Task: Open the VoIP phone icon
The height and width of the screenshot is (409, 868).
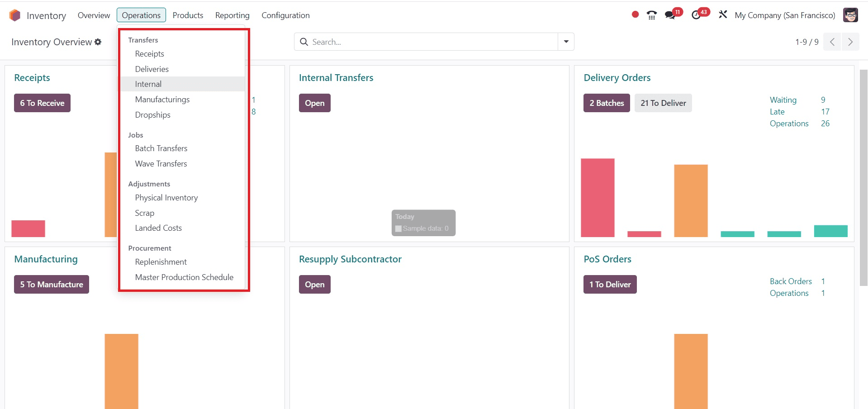Action: (651, 15)
